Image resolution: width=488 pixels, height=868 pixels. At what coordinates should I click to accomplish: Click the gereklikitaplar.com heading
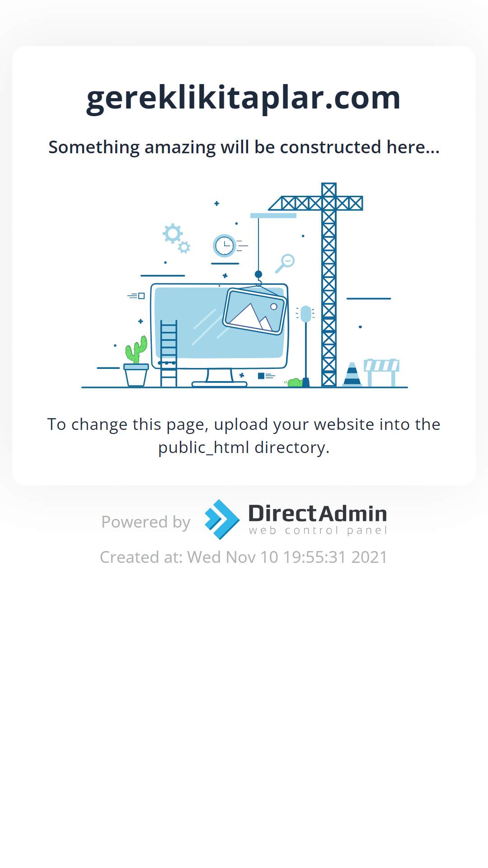244,97
